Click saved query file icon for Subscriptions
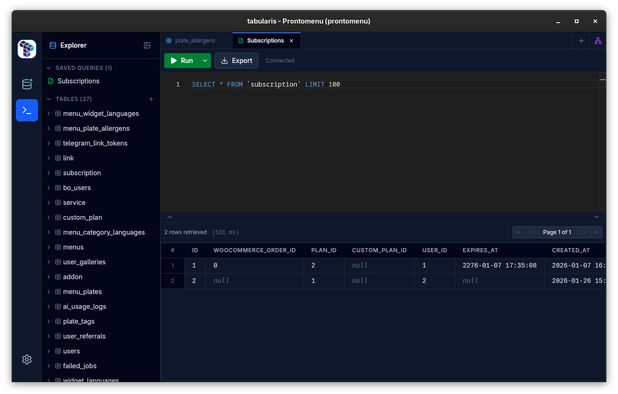The width and height of the screenshot is (618, 394). pos(50,81)
